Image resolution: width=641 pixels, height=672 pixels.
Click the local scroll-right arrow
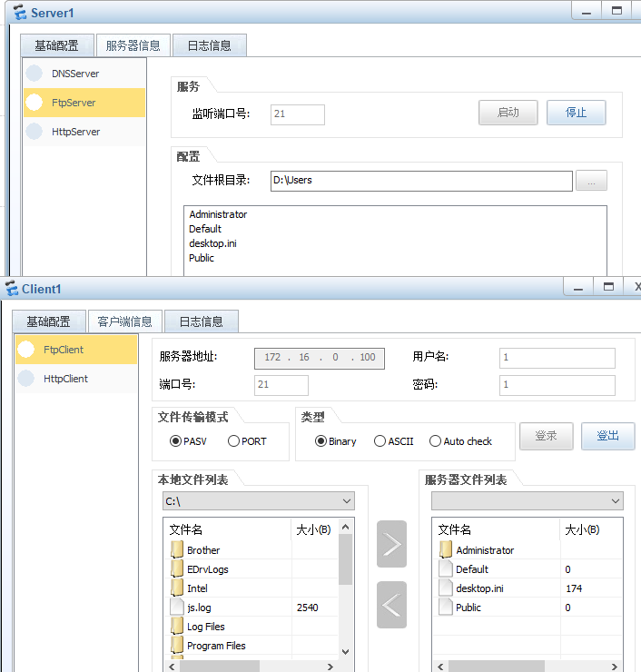(330, 667)
